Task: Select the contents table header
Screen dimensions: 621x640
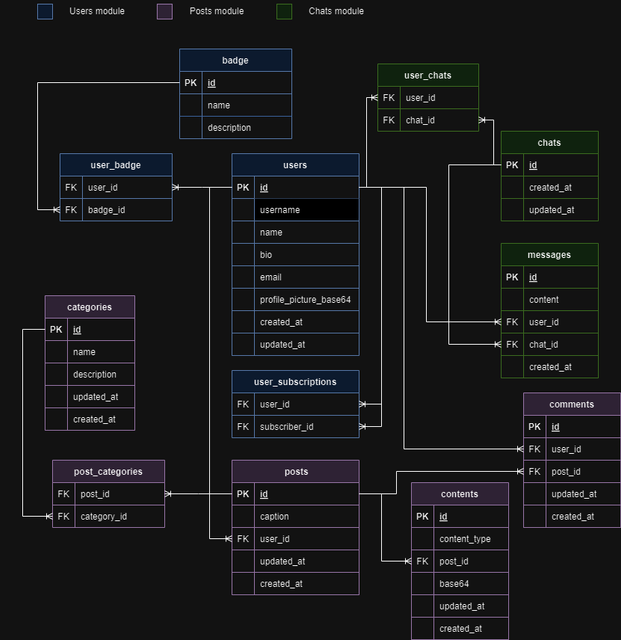Action: point(460,494)
